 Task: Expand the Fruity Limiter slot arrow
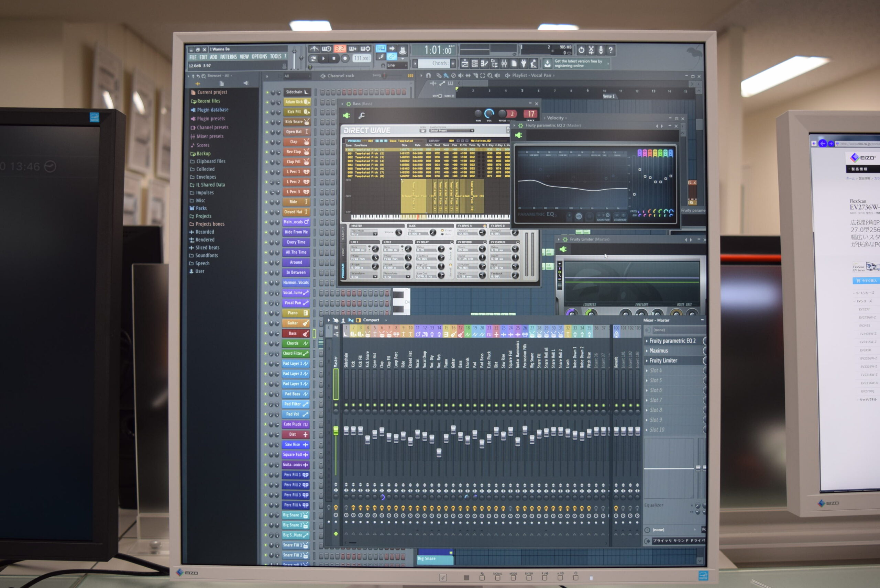click(646, 360)
